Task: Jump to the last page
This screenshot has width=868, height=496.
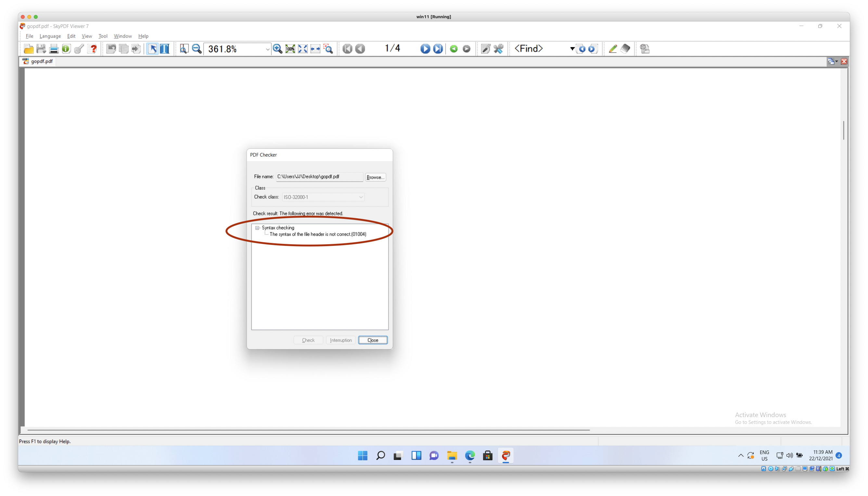Action: [x=437, y=49]
